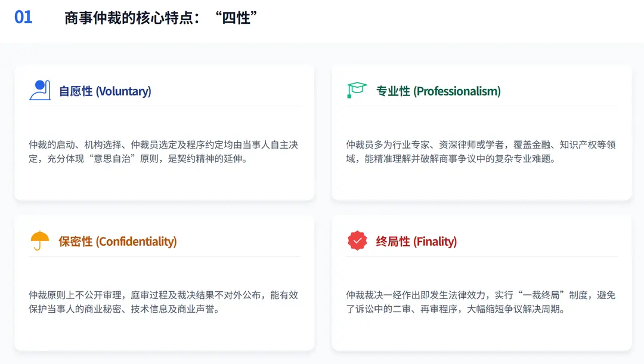644x364 pixels.
Task: Select the 自愿性 (Voluntary) heading
Action: [105, 91]
